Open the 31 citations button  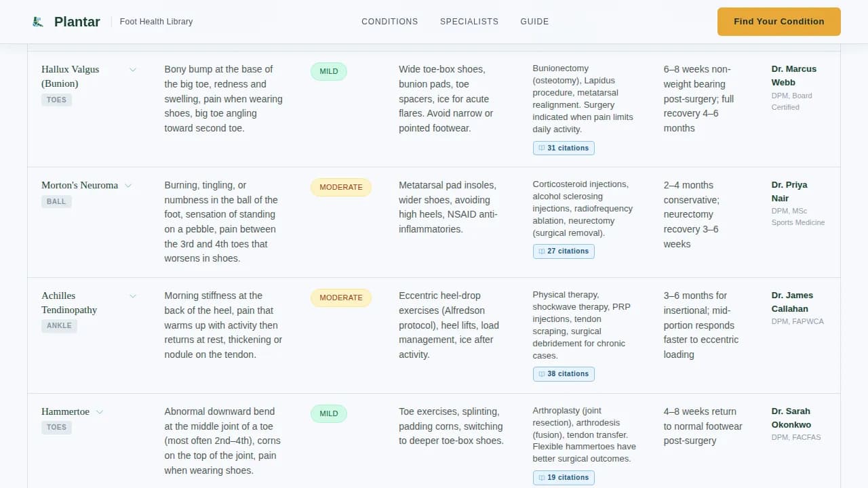point(564,148)
